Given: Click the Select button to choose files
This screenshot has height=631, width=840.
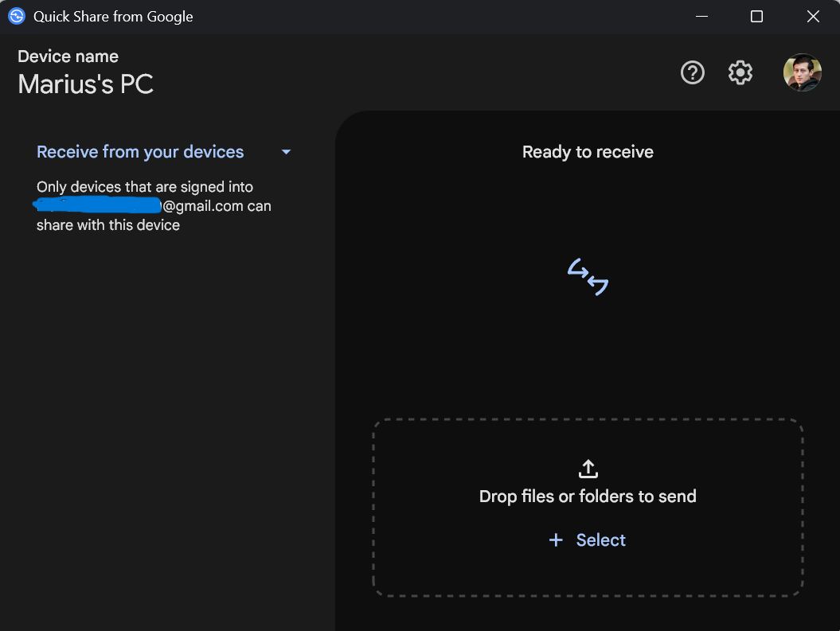Looking at the screenshot, I should click(588, 539).
